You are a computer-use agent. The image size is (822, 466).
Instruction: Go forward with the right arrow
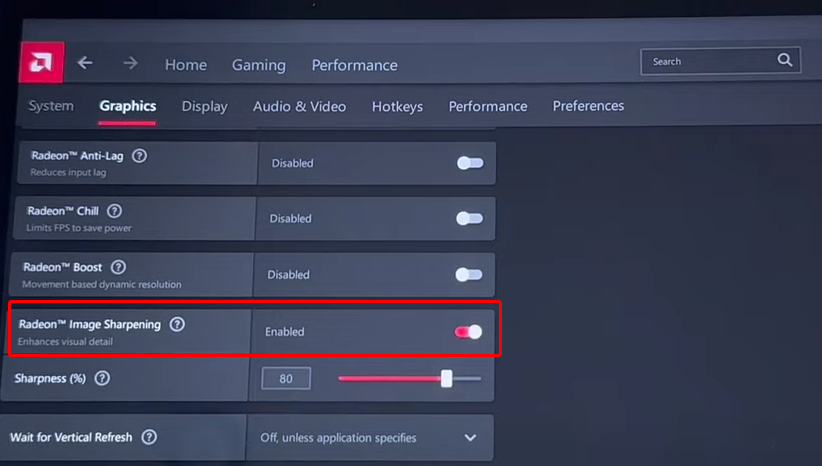point(131,63)
